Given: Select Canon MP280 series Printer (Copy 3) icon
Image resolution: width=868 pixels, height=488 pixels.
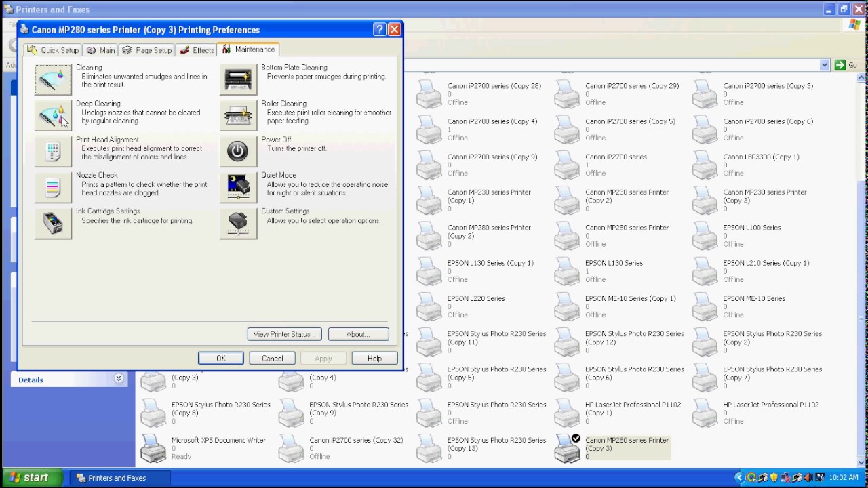Looking at the screenshot, I should pos(568,448).
